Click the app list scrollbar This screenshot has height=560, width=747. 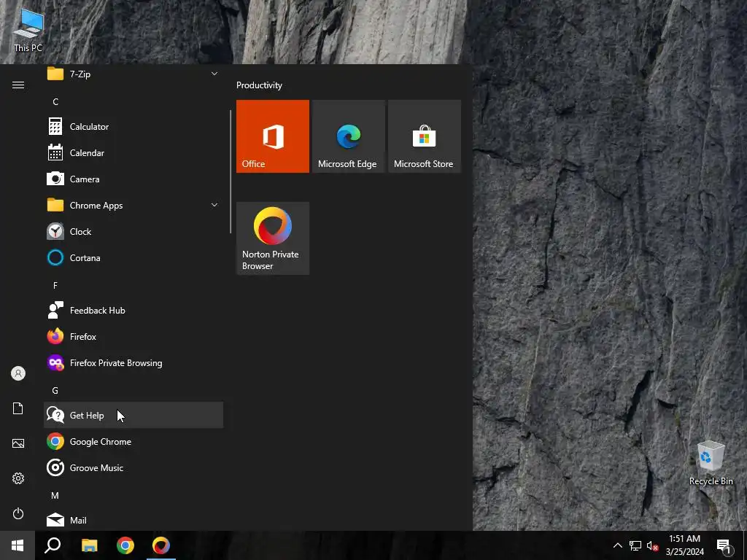[231, 171]
